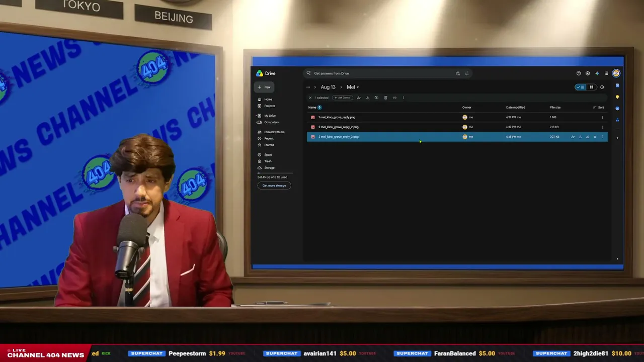Select file 3 mel_kino_grove_reply_3.png
The height and width of the screenshot is (362, 644).
(x=457, y=137)
